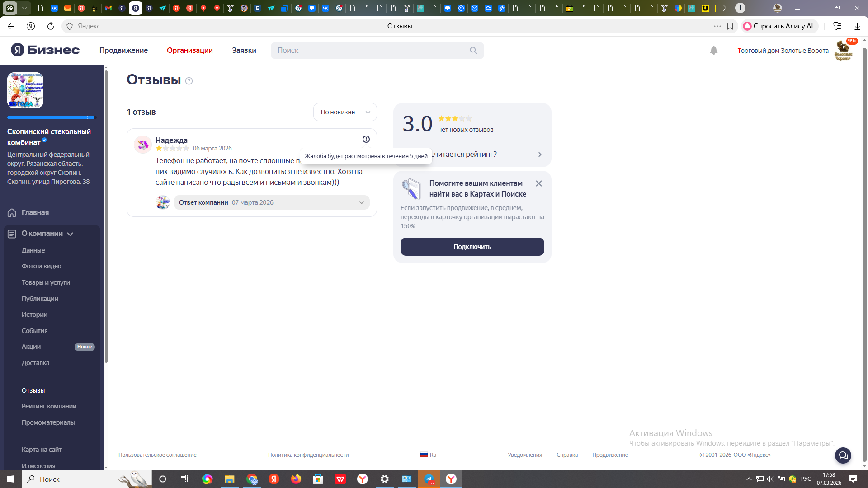Close the promotion banner

pos(538,183)
